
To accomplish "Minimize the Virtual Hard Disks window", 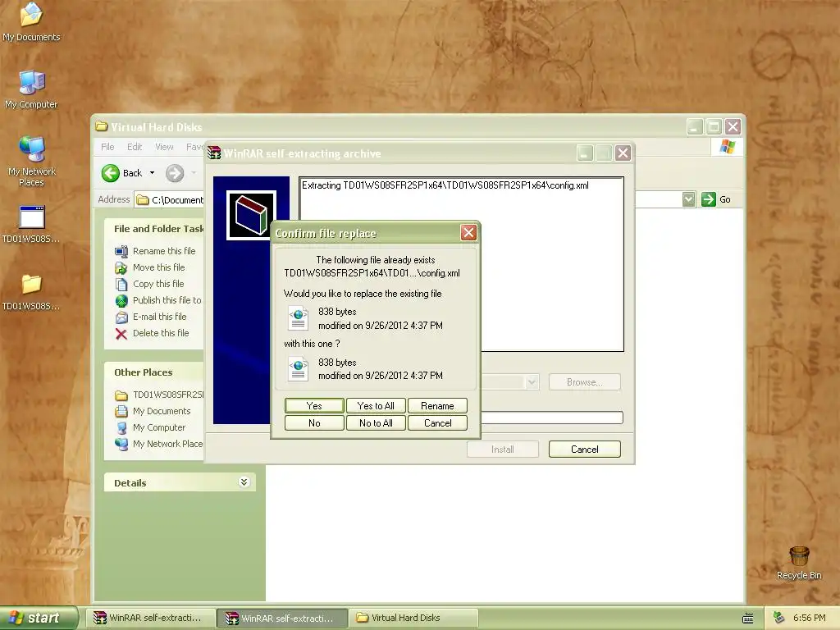I will (x=695, y=127).
